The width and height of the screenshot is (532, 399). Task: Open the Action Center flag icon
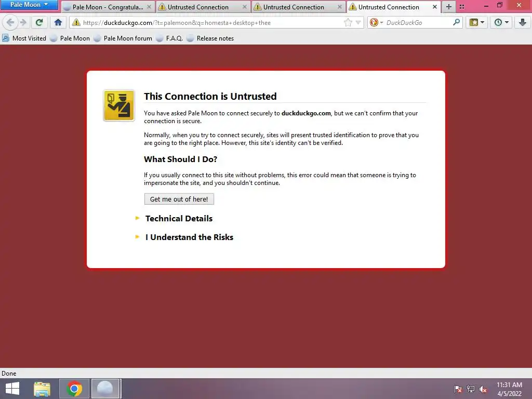coord(458,389)
